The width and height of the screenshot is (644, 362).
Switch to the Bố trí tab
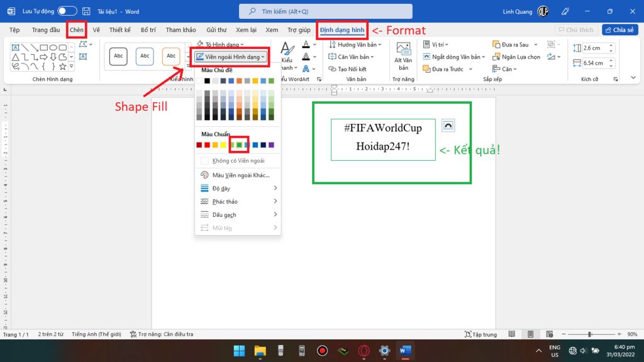(148, 30)
